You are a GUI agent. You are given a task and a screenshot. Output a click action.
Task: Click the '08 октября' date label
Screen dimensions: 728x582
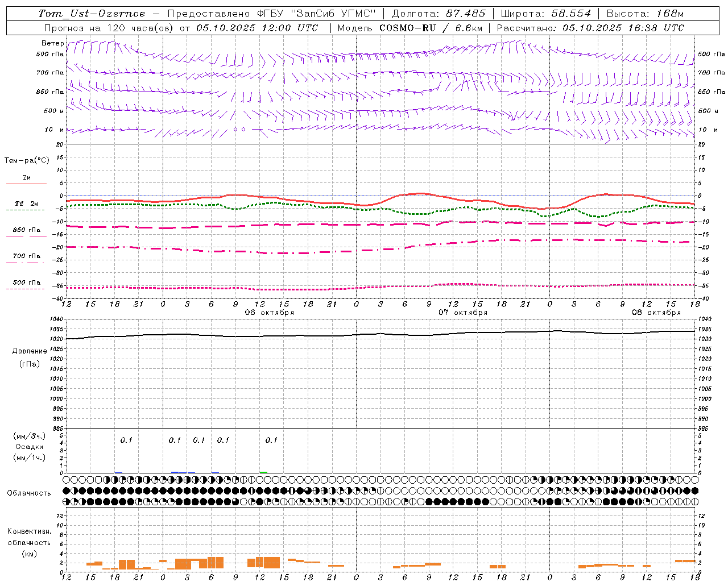point(656,312)
